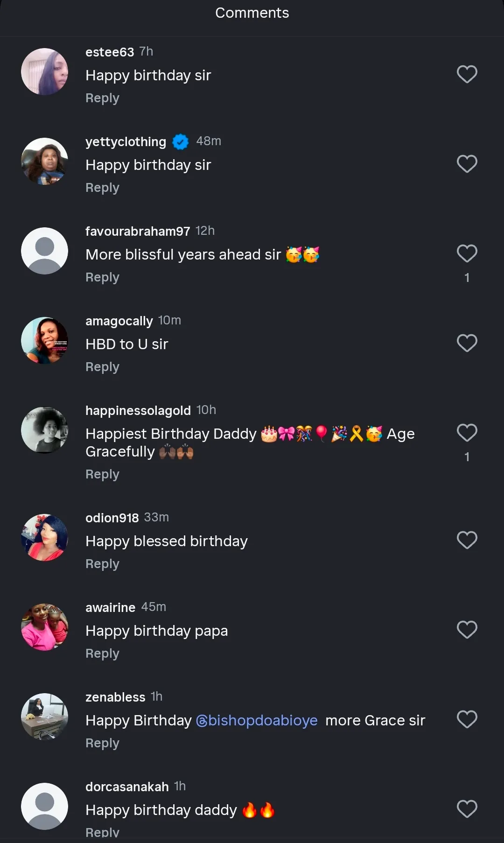Like amagocally's HBD comment

tap(467, 343)
